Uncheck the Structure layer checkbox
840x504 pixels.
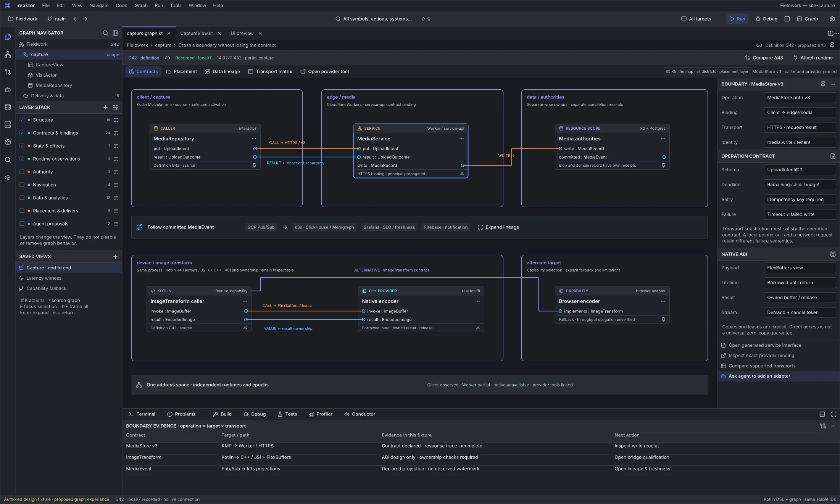[22, 120]
